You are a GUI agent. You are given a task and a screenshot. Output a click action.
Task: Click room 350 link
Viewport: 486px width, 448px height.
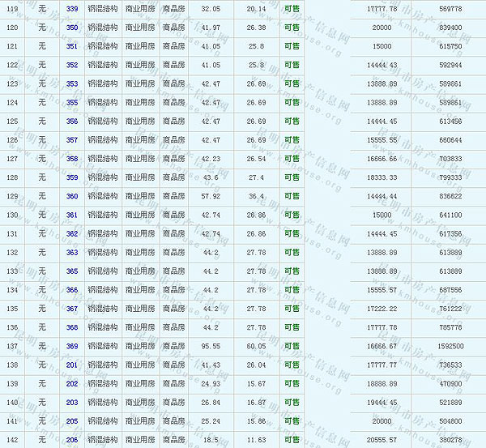pos(72,28)
